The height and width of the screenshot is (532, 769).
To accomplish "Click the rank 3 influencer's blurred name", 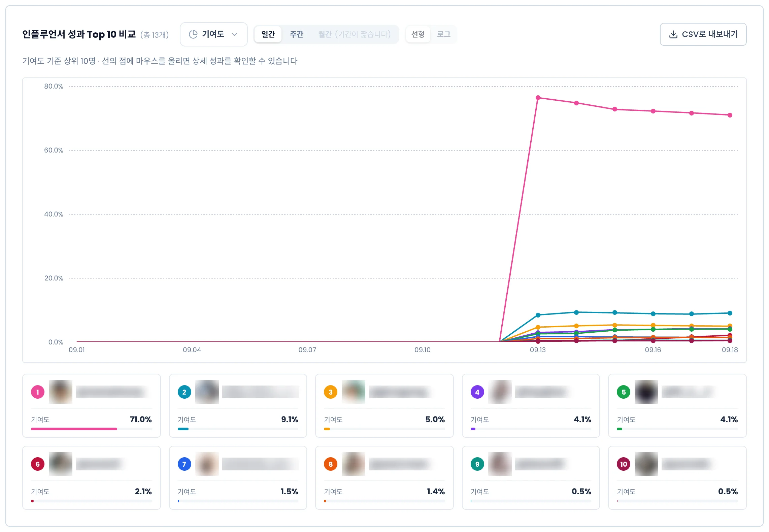I will click(400, 392).
